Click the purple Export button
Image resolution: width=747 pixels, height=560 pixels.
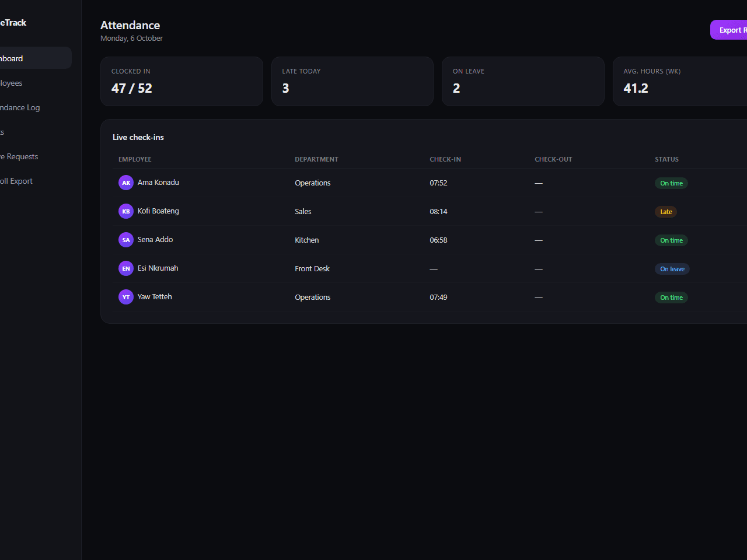click(x=729, y=30)
